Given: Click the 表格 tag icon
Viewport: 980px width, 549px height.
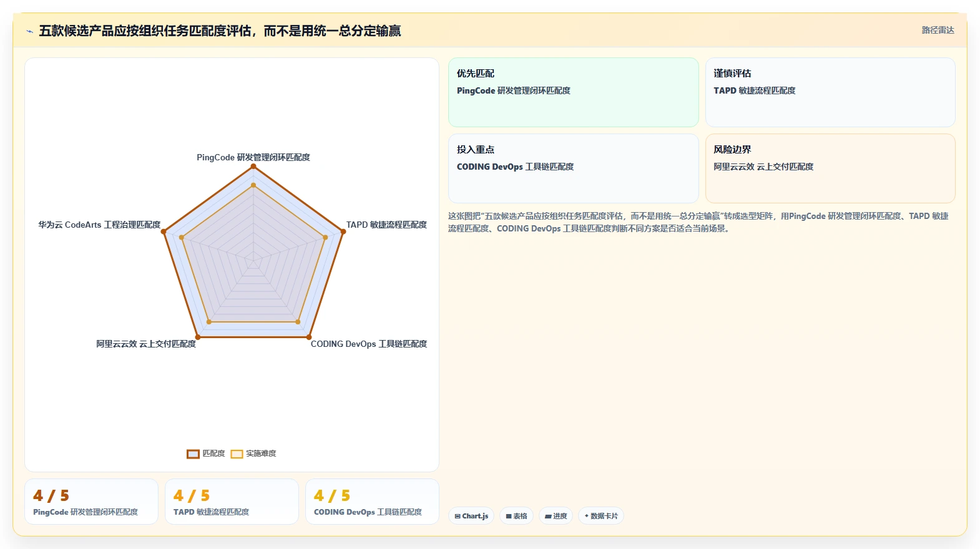Looking at the screenshot, I should point(509,516).
